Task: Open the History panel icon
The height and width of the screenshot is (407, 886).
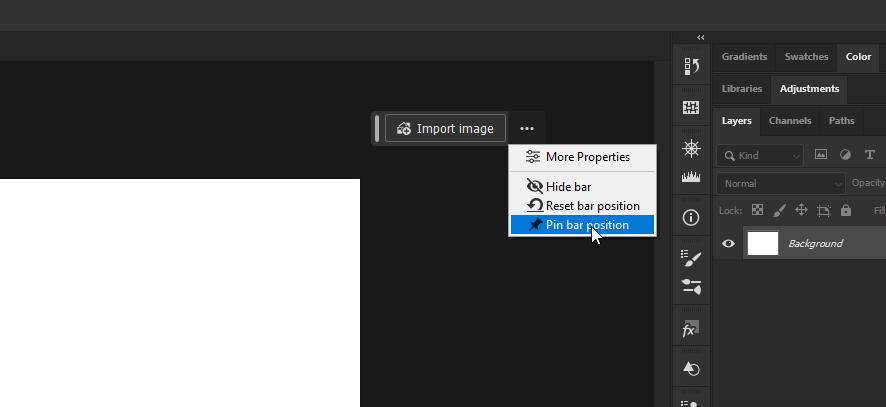Action: click(x=691, y=67)
